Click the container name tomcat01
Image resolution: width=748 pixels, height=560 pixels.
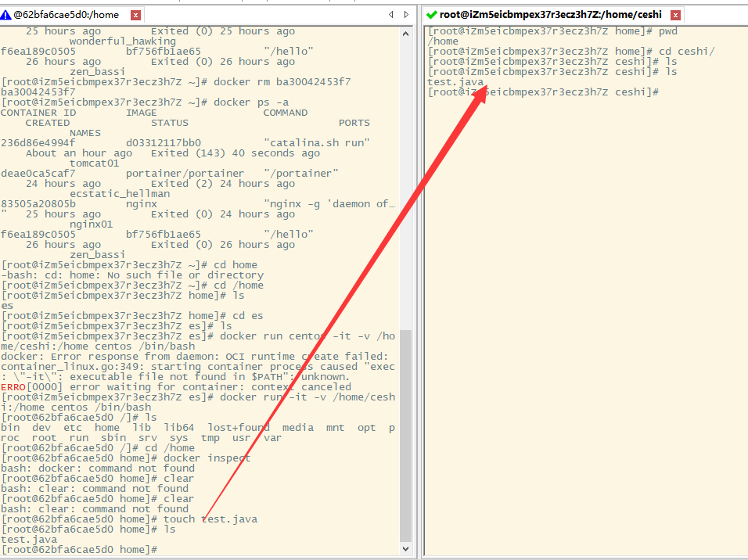[95, 163]
